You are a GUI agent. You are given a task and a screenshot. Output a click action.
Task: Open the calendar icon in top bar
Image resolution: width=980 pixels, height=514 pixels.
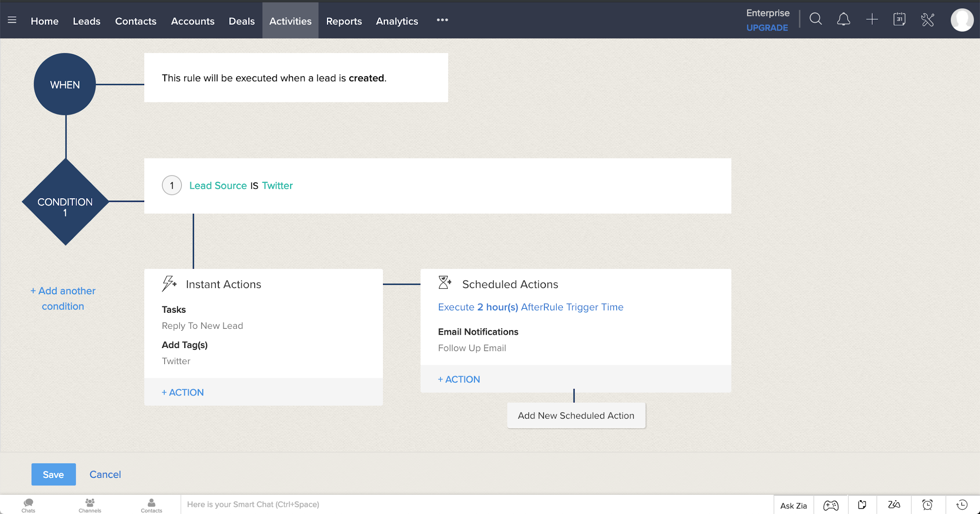pyautogui.click(x=900, y=19)
